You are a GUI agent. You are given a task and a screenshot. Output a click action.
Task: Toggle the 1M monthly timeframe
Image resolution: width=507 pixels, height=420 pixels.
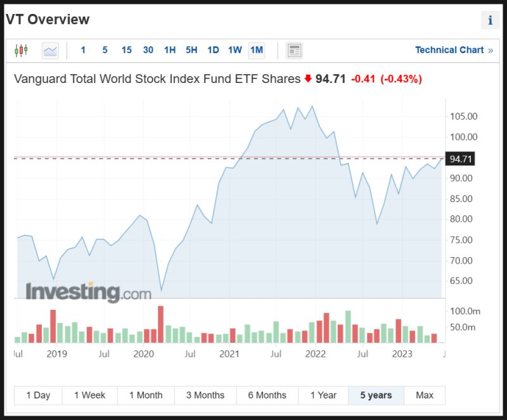(x=256, y=49)
